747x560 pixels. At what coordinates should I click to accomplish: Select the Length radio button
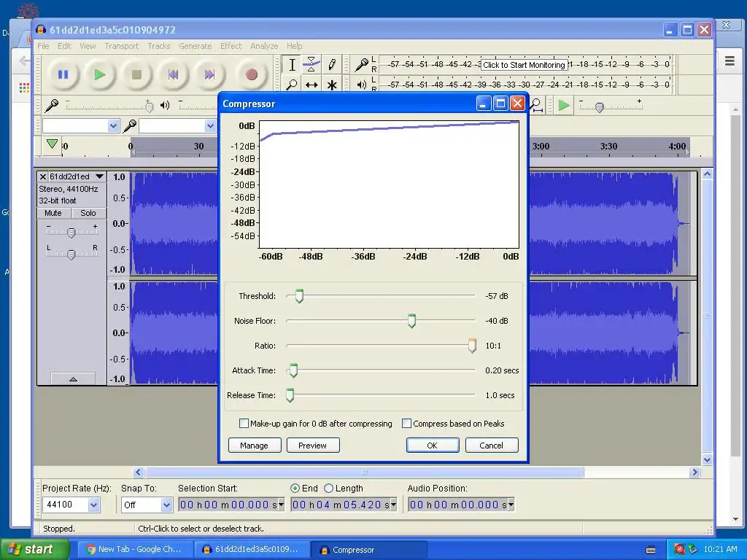[x=328, y=488]
